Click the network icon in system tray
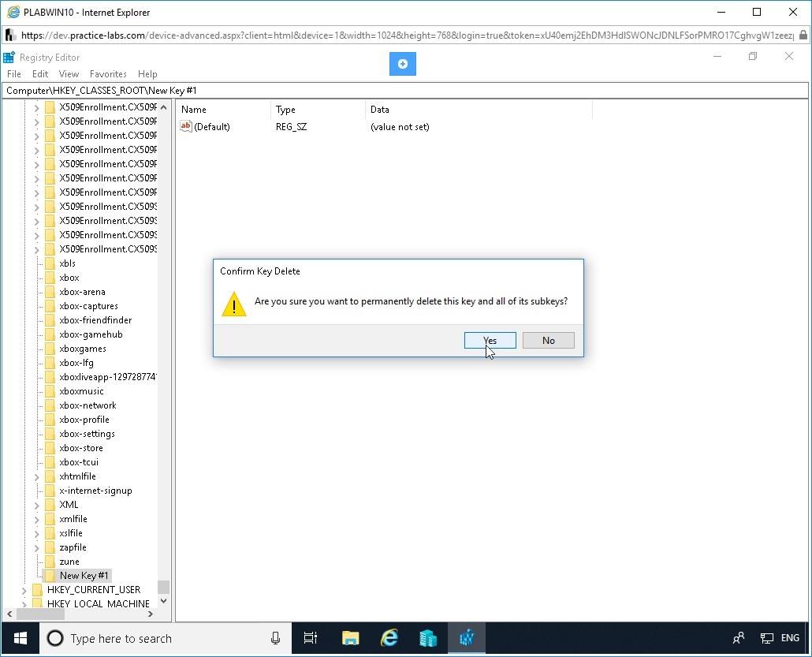812x657 pixels. tap(767, 638)
